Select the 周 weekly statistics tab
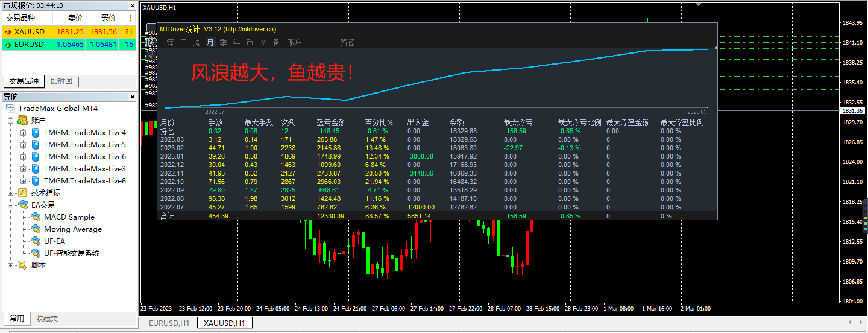The image size is (868, 333). pos(197,42)
